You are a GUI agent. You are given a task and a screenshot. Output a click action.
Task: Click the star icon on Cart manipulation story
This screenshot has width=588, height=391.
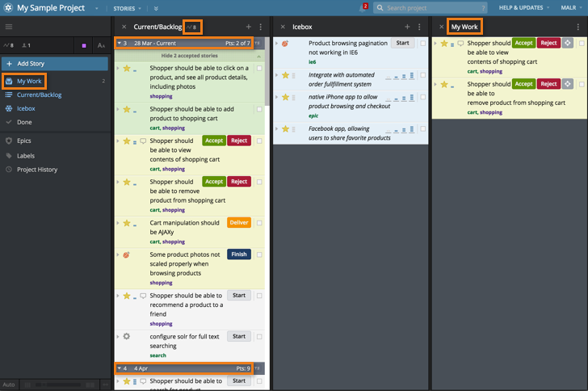pyautogui.click(x=127, y=223)
